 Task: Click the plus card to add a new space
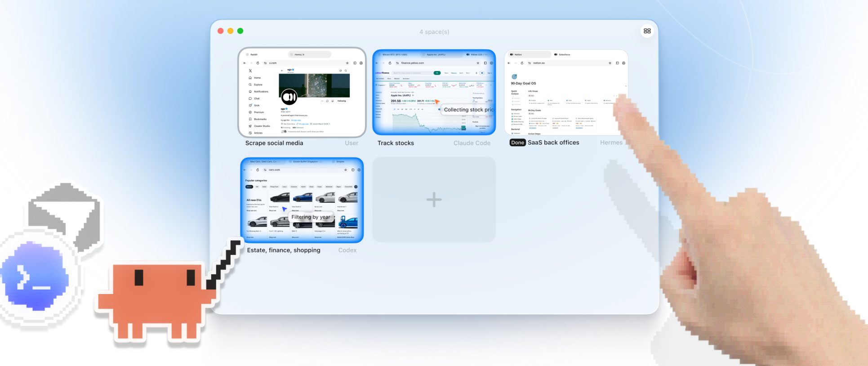[434, 200]
